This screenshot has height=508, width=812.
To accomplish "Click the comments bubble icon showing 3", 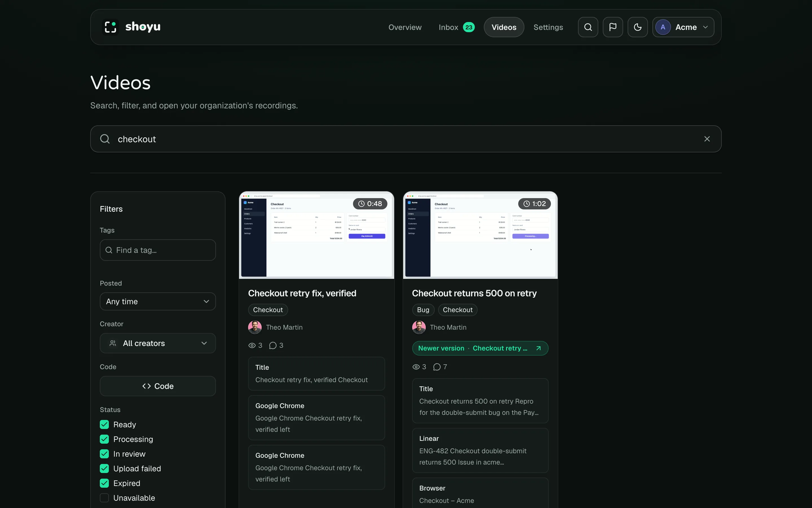I will pos(273,345).
